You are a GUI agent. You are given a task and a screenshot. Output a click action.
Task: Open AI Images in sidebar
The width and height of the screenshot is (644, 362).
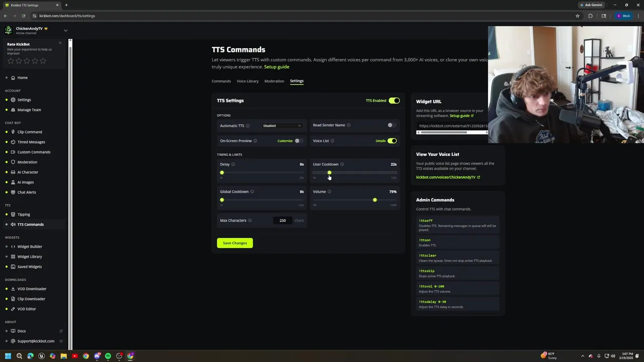click(26, 182)
